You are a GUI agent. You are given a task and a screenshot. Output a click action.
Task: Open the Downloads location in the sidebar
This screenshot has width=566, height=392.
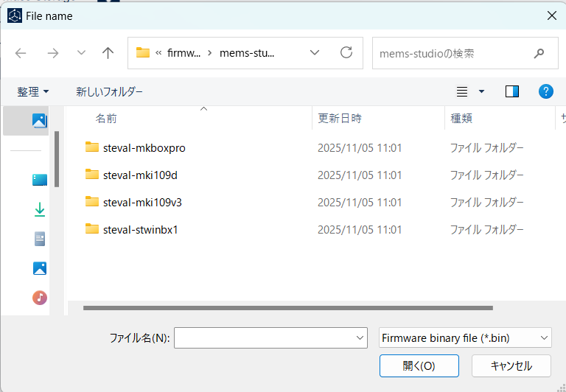(x=40, y=210)
